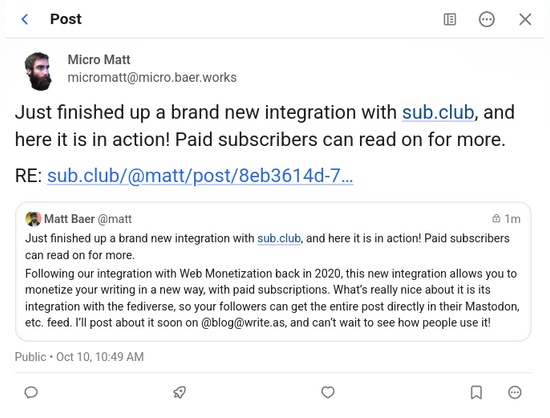This screenshot has width=550, height=418.
Task: Follow the sub.club link in main post text
Action: (438, 112)
